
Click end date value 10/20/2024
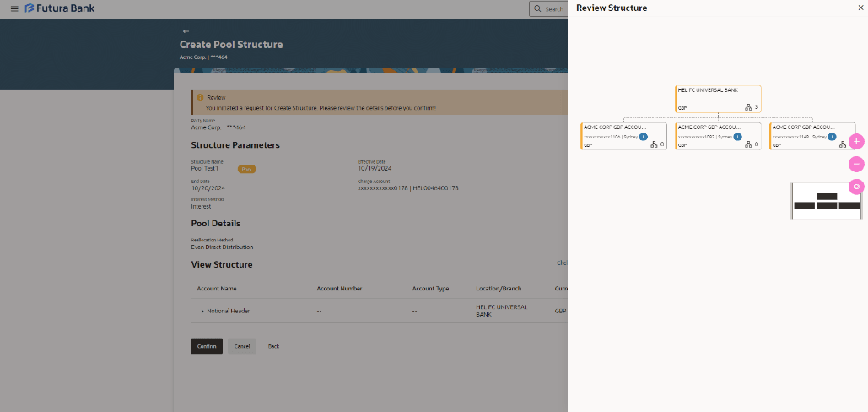click(x=208, y=188)
